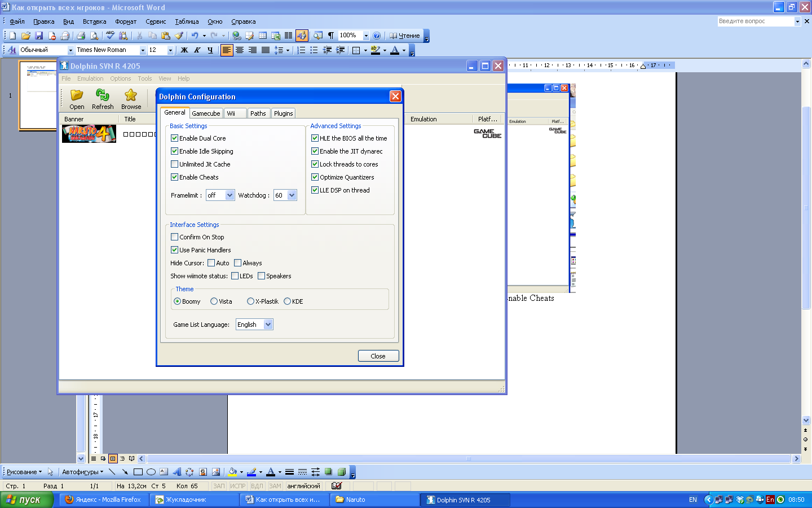812x508 pixels.
Task: Uncheck Enable Dual Core
Action: pyautogui.click(x=175, y=138)
